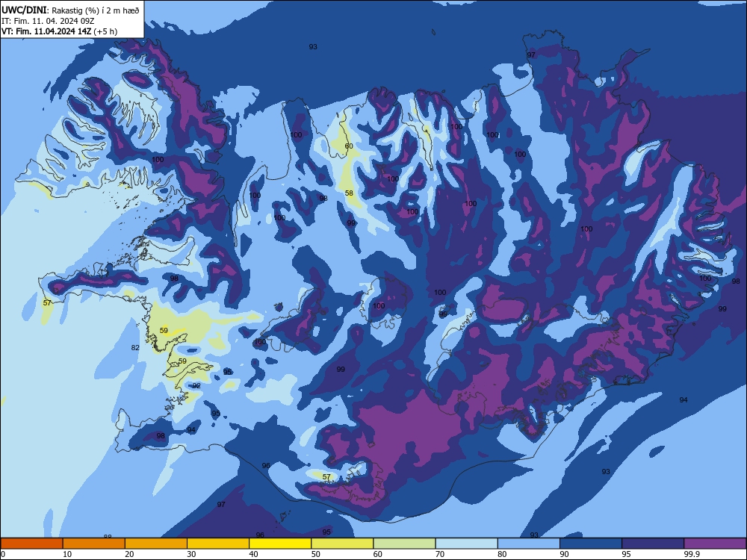Click the humidity value 82 off west coast
The image size is (747, 560).
tap(135, 348)
